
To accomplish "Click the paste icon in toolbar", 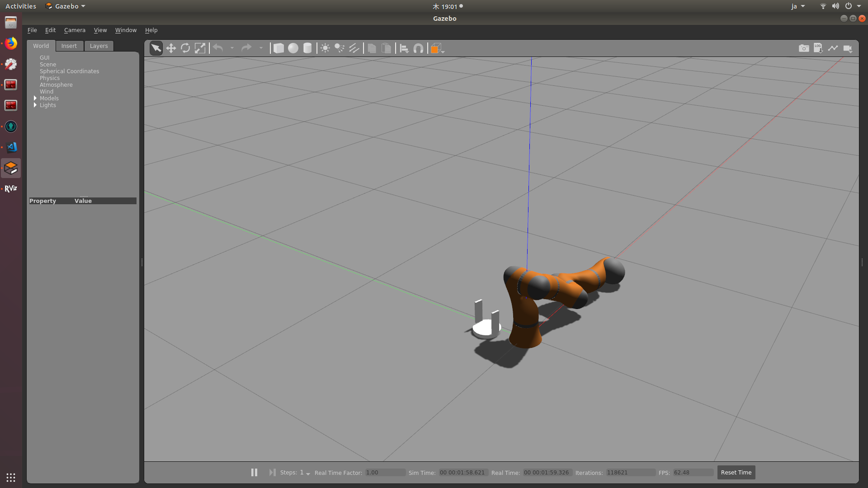I will click(x=386, y=48).
